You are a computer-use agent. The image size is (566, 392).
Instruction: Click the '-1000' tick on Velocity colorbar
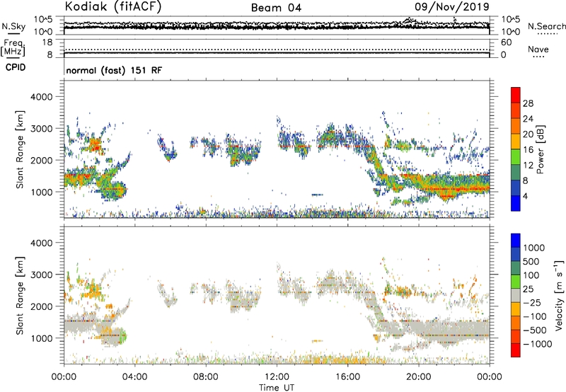click(x=538, y=344)
